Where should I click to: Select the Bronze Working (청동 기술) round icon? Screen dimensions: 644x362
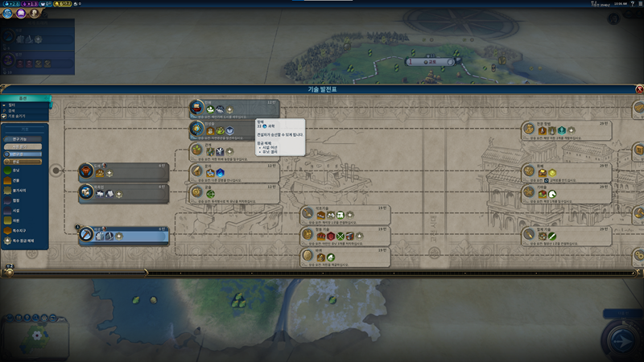click(308, 234)
